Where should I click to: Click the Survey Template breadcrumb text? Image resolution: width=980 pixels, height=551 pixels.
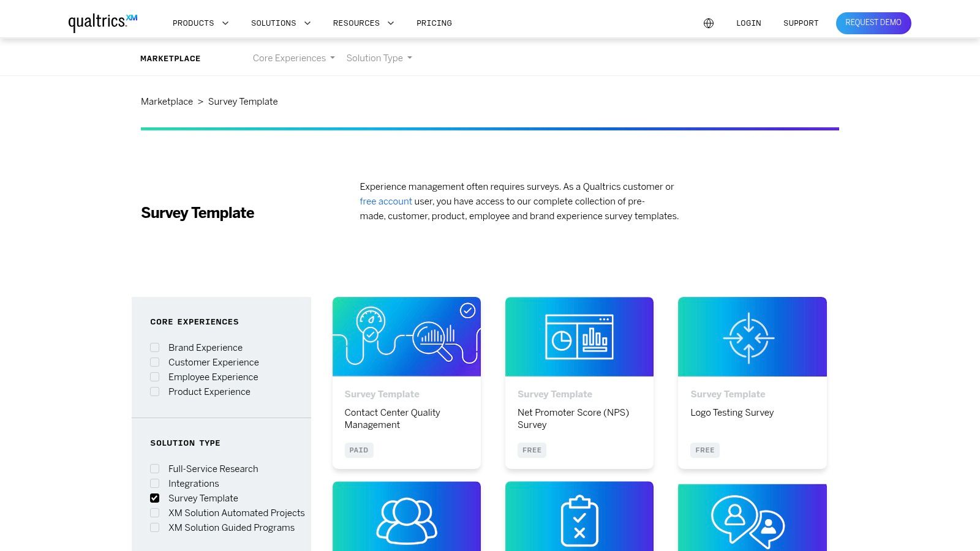click(x=243, y=102)
